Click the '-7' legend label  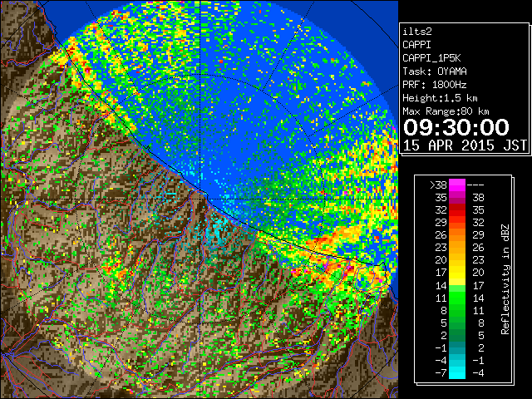pyautogui.click(x=441, y=373)
